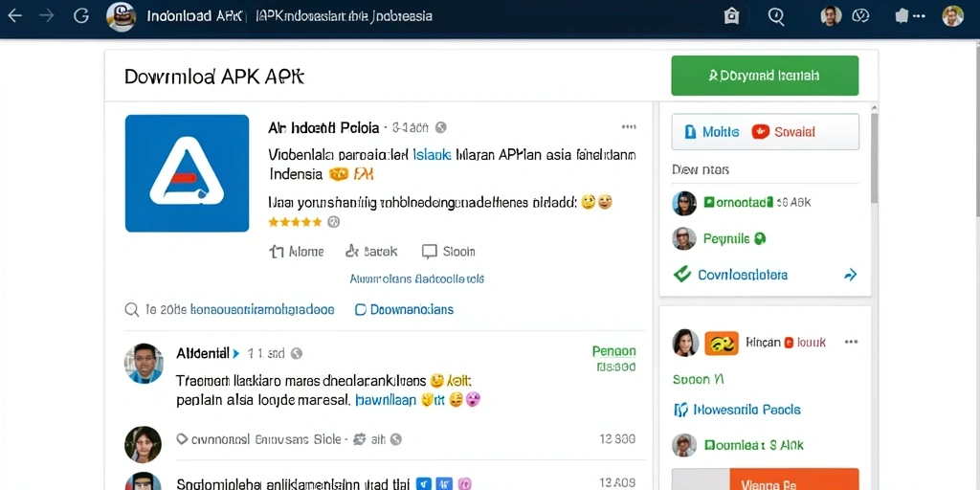Open three-dot menu in lower sidebar card
The height and width of the screenshot is (490, 980).
coord(851,342)
